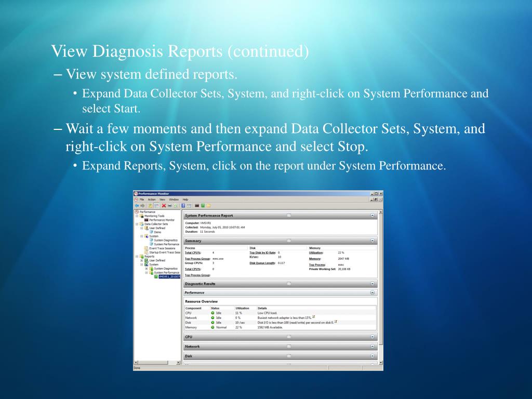Click the red X Delete icon
The image size is (532, 399).
[x=164, y=206]
